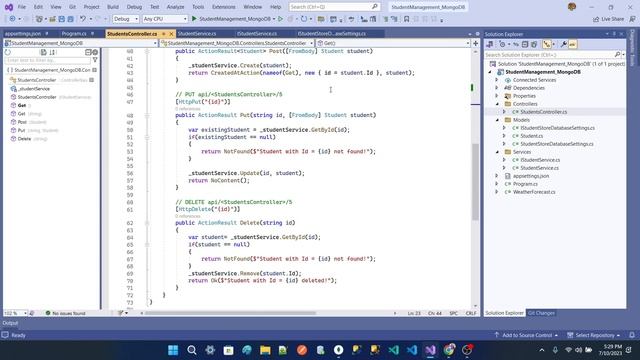The width and height of the screenshot is (640, 360).
Task: Close the StudentsController.cs tab
Action: pos(171,34)
